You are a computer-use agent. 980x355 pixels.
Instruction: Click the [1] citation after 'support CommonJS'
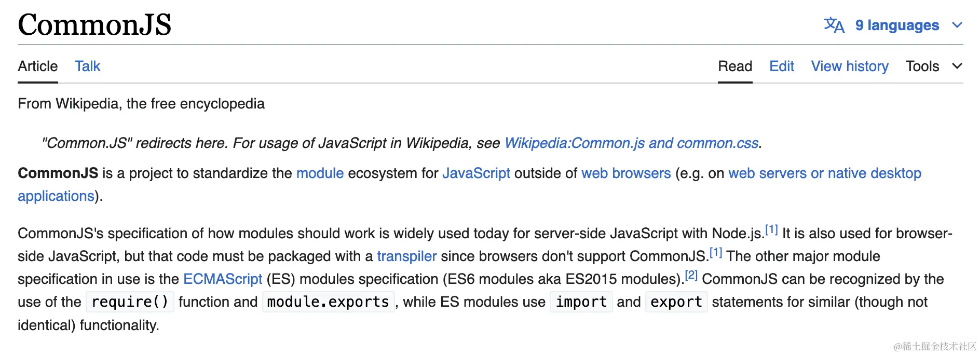pyautogui.click(x=716, y=252)
